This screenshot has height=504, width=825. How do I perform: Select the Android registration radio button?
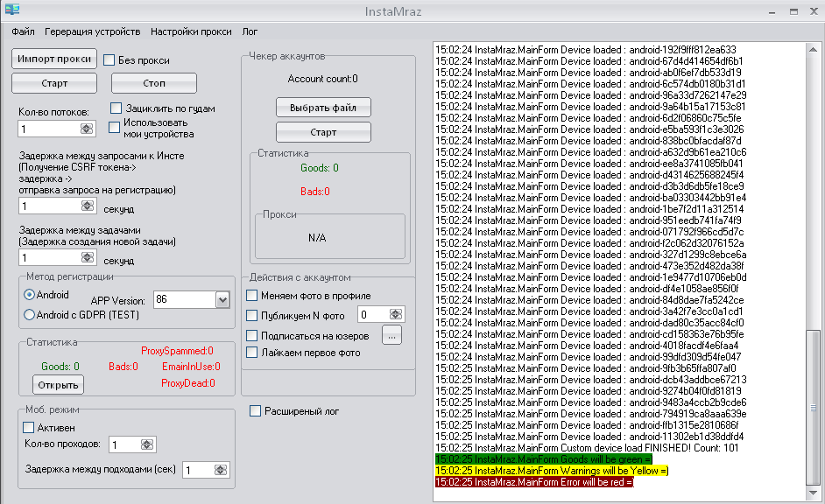(30, 295)
